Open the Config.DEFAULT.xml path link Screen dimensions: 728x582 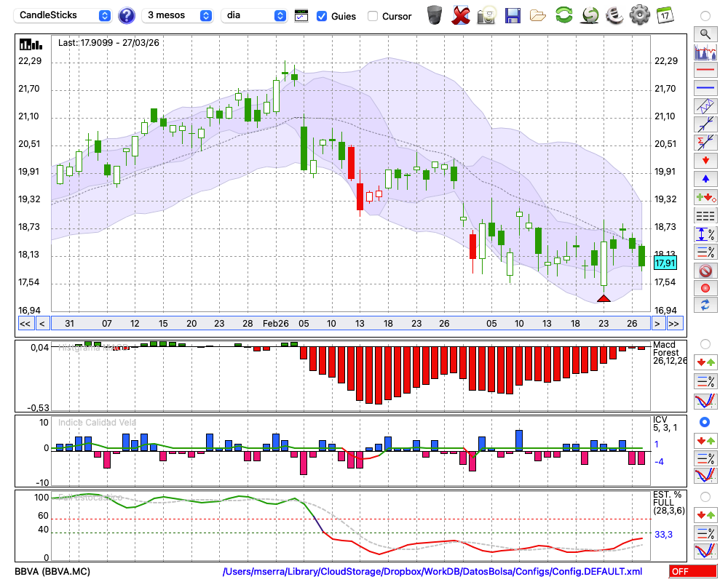pyautogui.click(x=432, y=571)
